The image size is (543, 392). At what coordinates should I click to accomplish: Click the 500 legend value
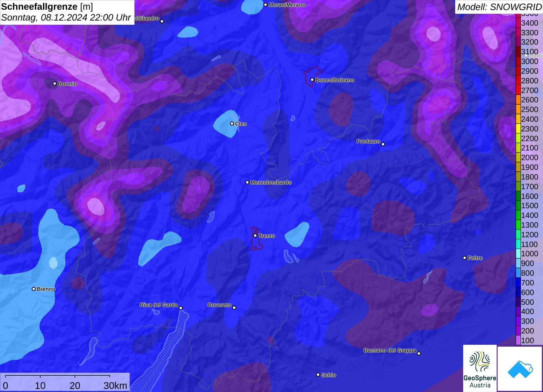click(527, 302)
